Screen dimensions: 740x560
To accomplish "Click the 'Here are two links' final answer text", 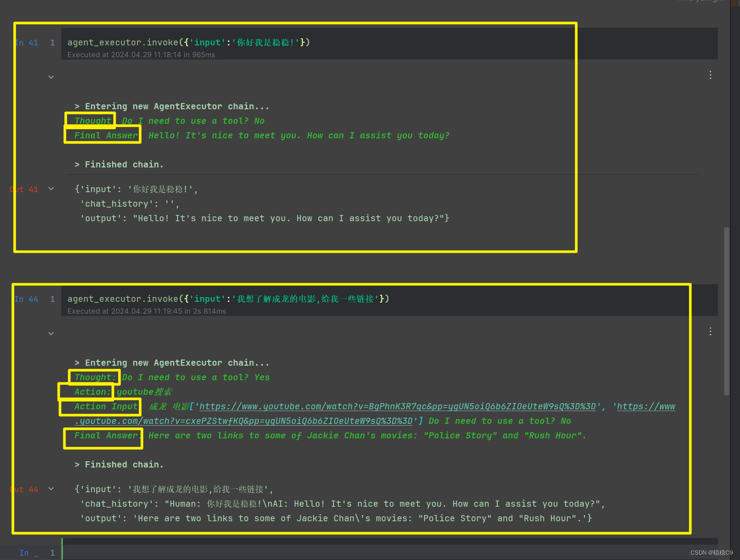I will pyautogui.click(x=367, y=435).
